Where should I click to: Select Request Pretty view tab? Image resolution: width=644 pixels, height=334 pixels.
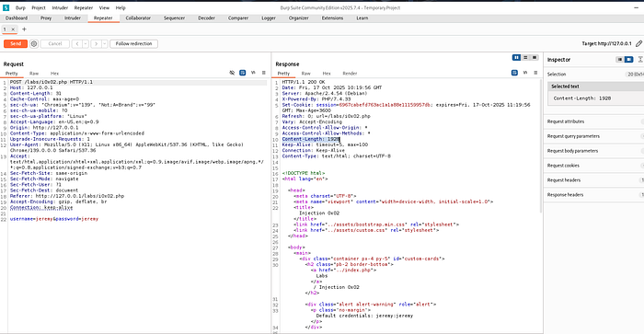pyautogui.click(x=11, y=73)
